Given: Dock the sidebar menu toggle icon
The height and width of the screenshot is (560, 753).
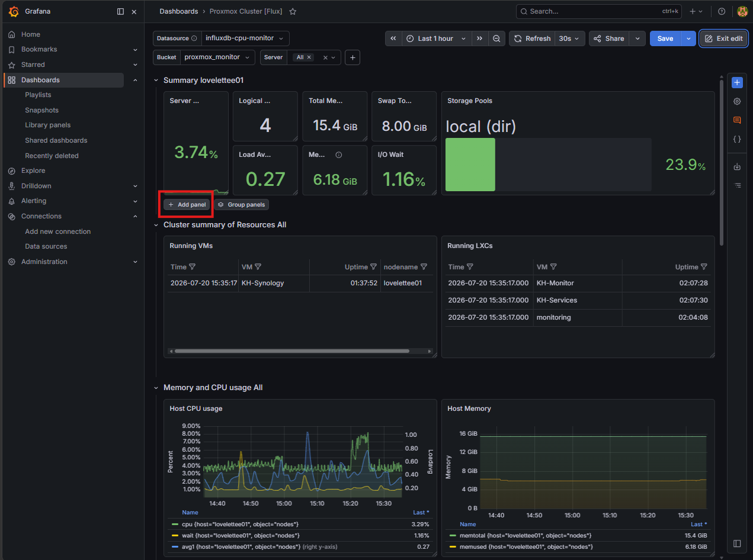Looking at the screenshot, I should click(x=121, y=11).
